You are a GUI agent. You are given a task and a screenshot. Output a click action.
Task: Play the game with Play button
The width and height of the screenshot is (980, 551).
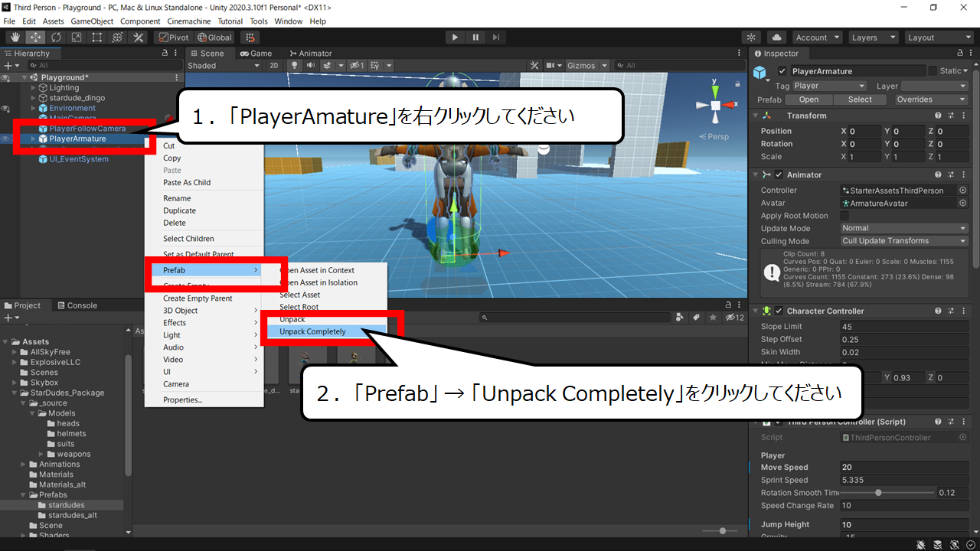[x=455, y=37]
